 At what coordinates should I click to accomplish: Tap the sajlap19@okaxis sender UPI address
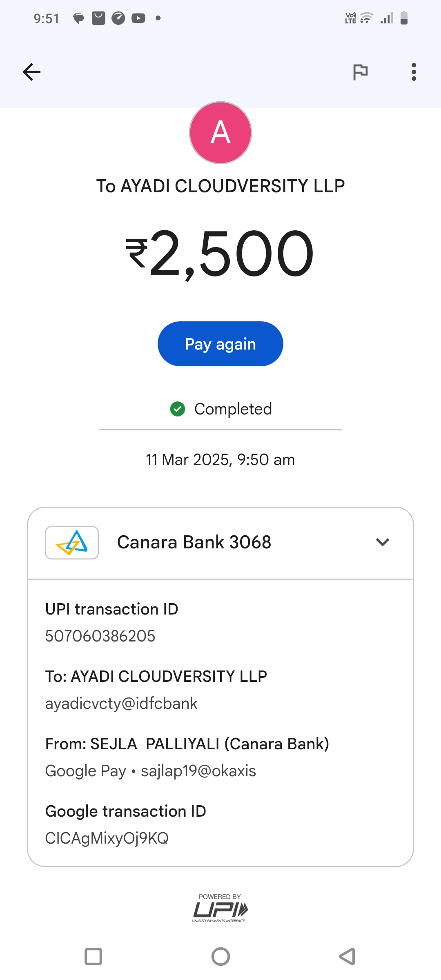tap(198, 771)
